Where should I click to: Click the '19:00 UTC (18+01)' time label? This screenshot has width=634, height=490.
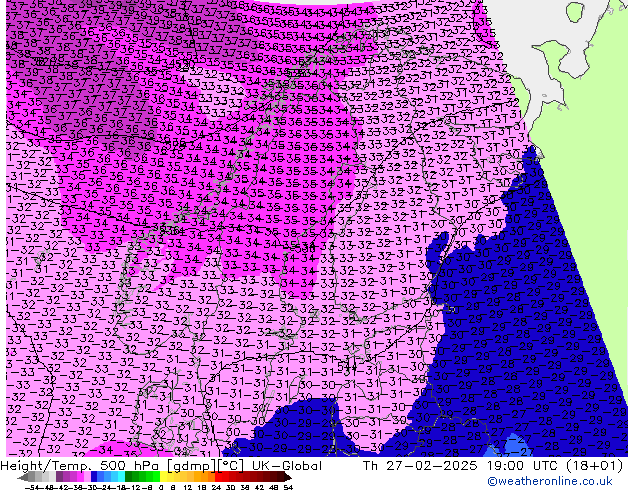tap(553, 466)
